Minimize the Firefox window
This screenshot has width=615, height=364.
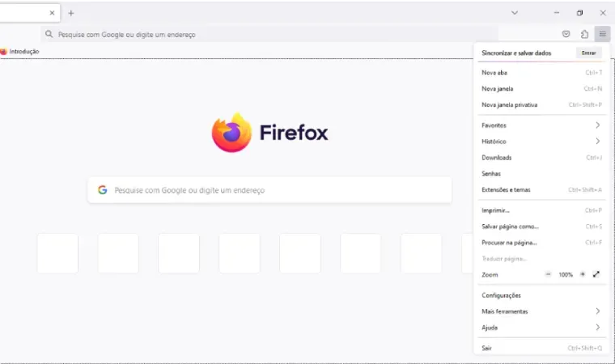point(557,13)
